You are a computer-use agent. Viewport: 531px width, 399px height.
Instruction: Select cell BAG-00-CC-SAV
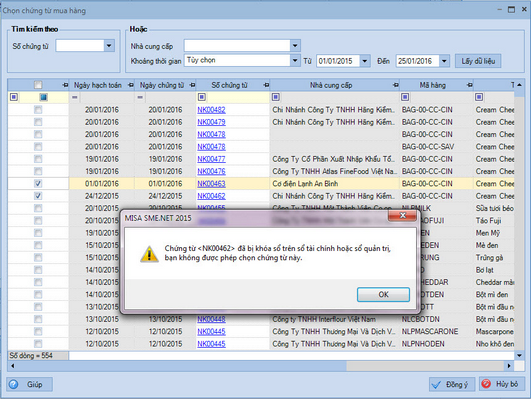click(436, 147)
